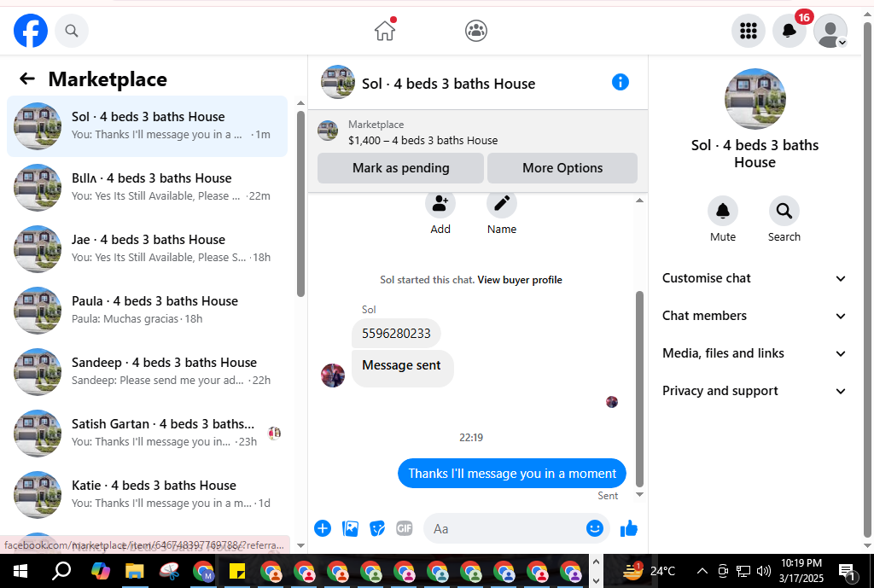Open the Windows action center notifications
The width and height of the screenshot is (874, 588).
[x=848, y=571]
